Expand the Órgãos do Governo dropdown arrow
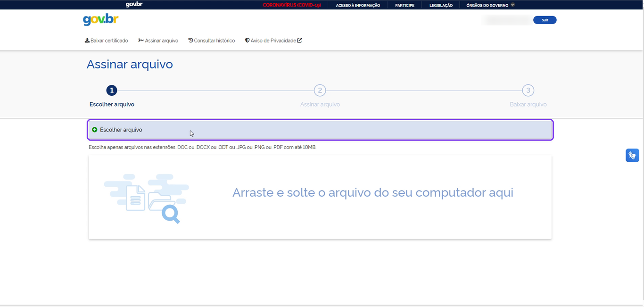 click(512, 5)
